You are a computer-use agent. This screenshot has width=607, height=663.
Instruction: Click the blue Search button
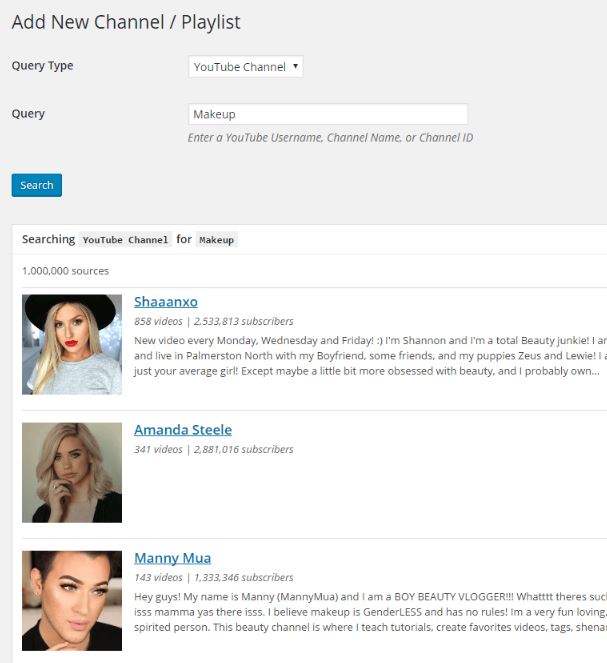37,185
